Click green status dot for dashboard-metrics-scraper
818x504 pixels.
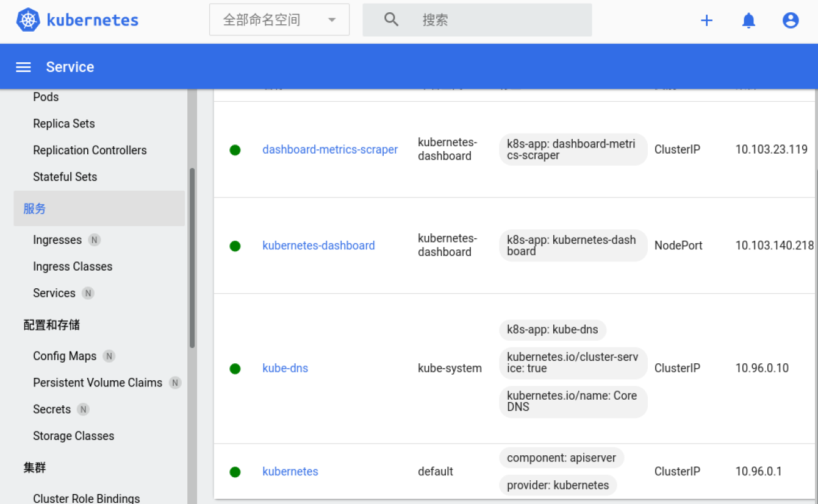[235, 150]
